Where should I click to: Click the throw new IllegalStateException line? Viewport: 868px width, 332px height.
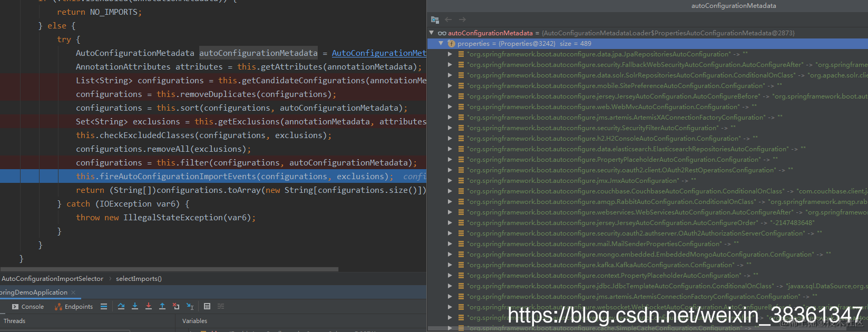coord(165,218)
